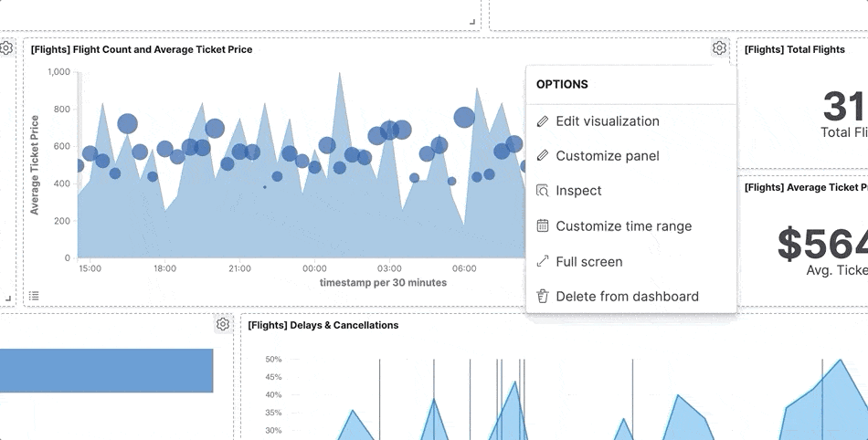The image size is (868, 440).
Task: Open the gear menu above the blue bar panel
Action: [222, 324]
